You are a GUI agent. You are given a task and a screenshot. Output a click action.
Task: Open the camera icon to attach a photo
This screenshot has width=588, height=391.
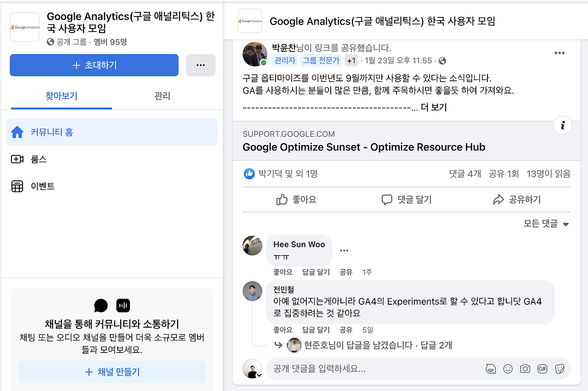pos(525,369)
